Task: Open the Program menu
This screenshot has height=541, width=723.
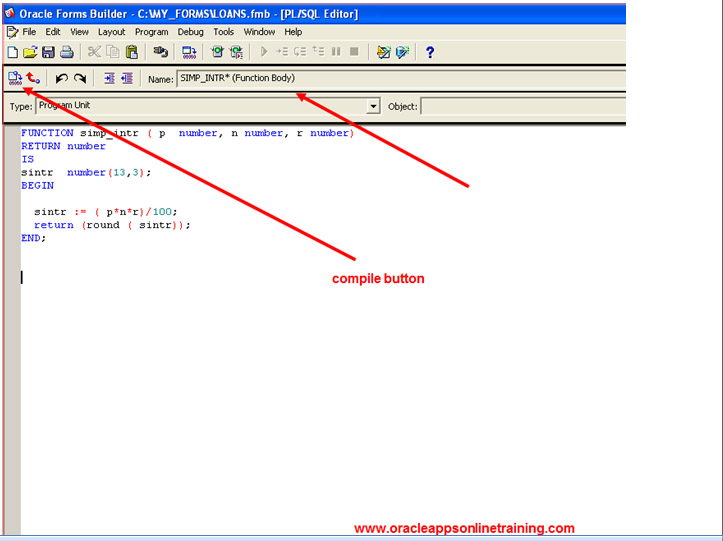Action: point(151,32)
